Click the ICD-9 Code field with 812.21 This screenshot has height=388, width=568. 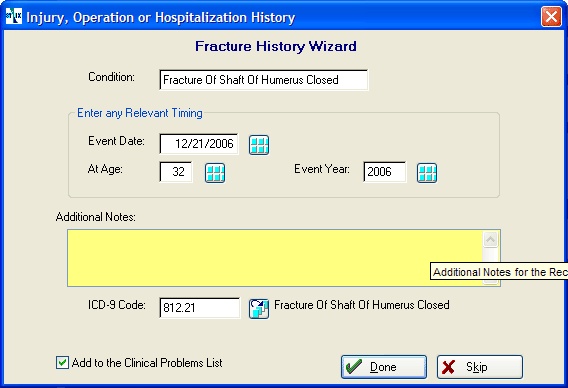coord(199,308)
